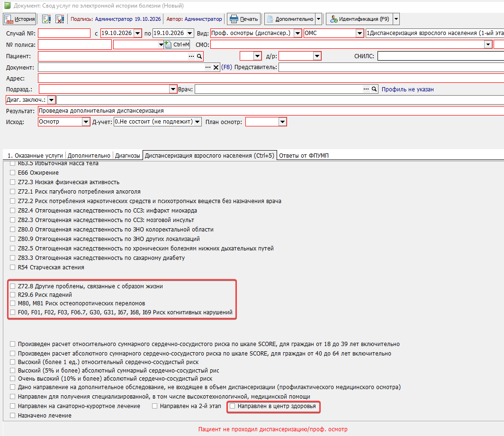Click the magnifier search icon in Пациент field
The width and height of the screenshot is (504, 436).
pos(199,56)
